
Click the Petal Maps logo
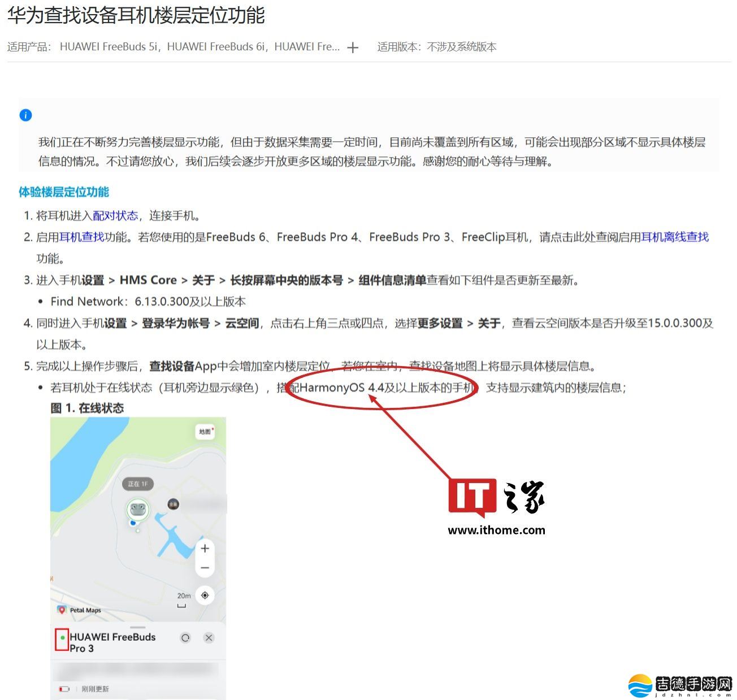[x=79, y=610]
